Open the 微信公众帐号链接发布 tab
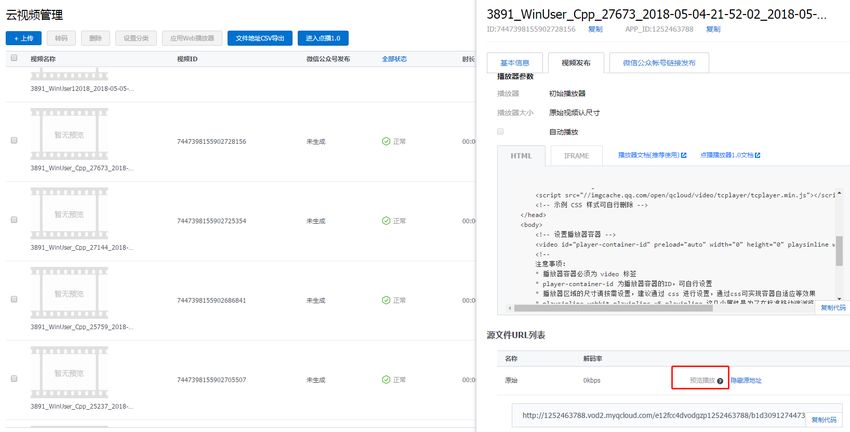This screenshot has width=850, height=432. pos(659,63)
